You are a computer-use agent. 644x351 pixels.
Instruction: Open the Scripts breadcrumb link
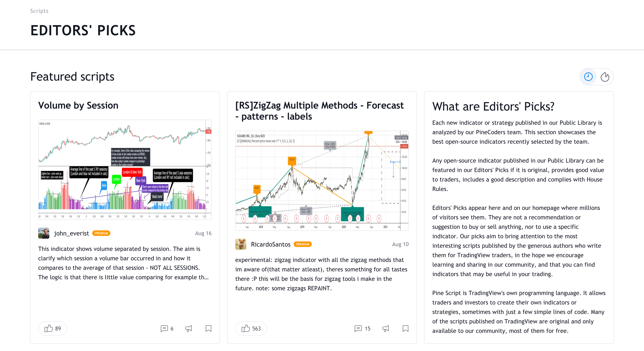coord(39,11)
